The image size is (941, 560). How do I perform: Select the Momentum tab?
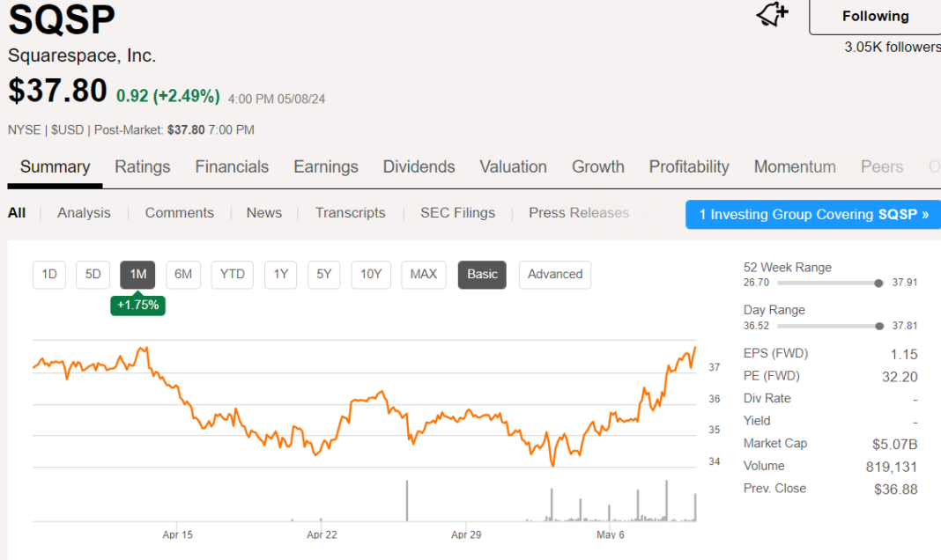[795, 167]
